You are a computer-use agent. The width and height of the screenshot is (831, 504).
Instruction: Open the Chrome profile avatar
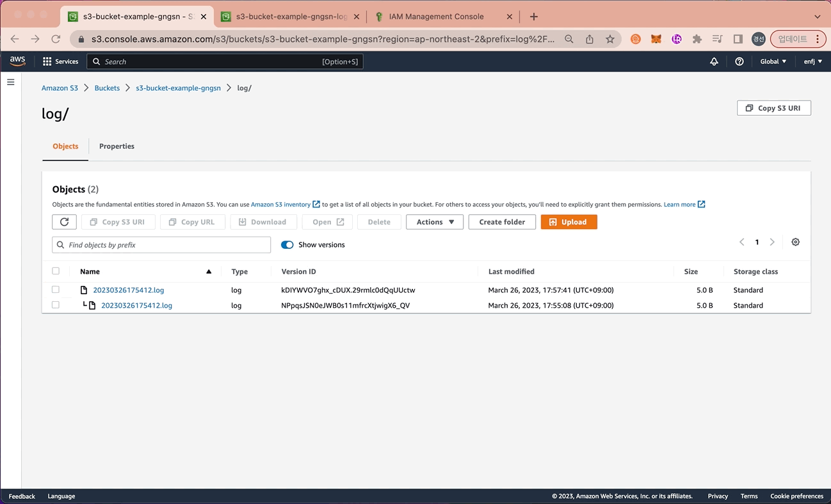click(x=759, y=39)
